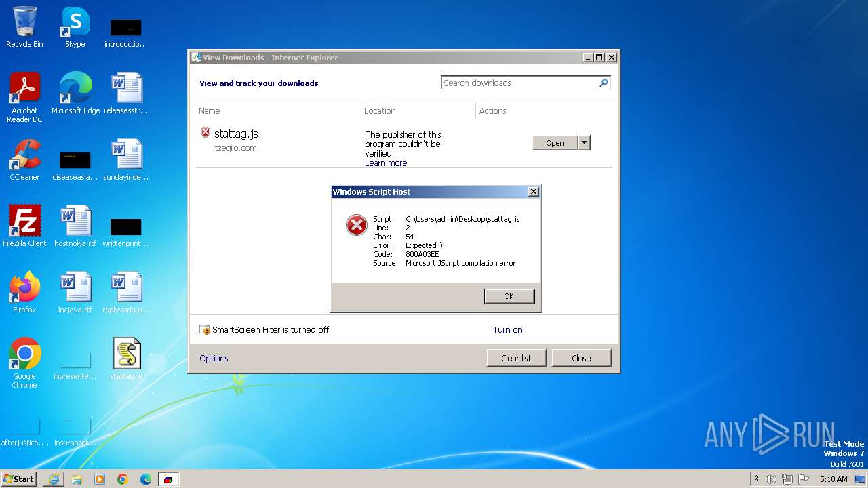The height and width of the screenshot is (488, 868).
Task: Click the search magnifier in downloads
Action: pyautogui.click(x=604, y=83)
